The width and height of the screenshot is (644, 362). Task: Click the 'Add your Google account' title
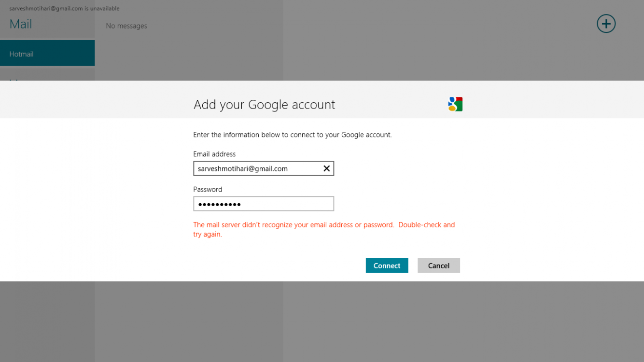tap(264, 105)
